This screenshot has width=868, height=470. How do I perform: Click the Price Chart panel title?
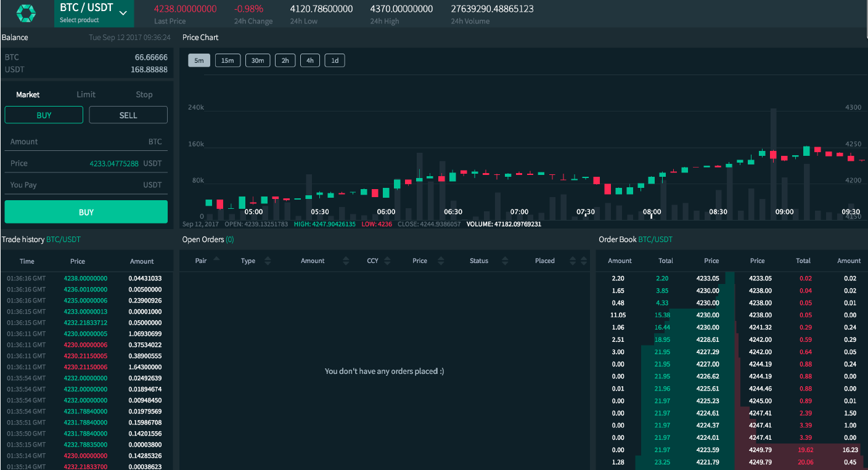[x=200, y=38]
